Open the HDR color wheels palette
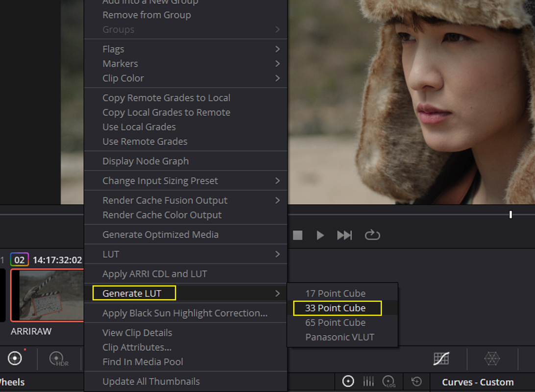The width and height of the screenshot is (535, 392). pyautogui.click(x=58, y=359)
